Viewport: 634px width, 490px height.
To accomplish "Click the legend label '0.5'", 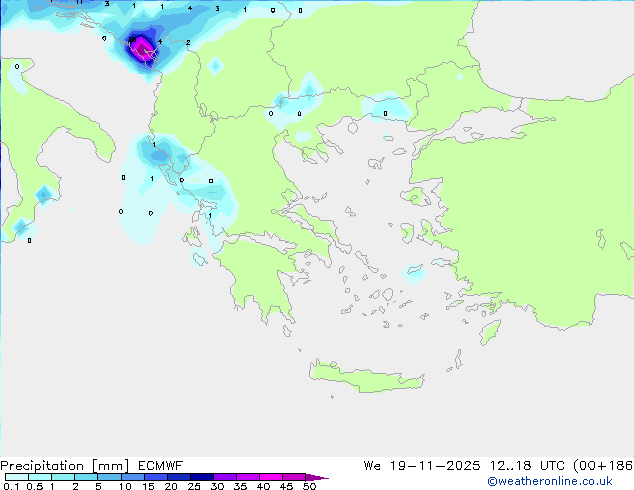I will tap(34, 486).
